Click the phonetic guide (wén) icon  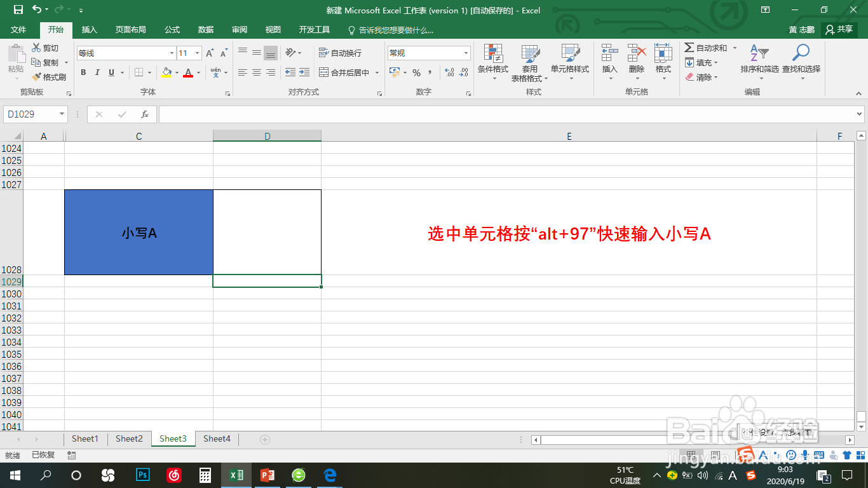point(216,72)
